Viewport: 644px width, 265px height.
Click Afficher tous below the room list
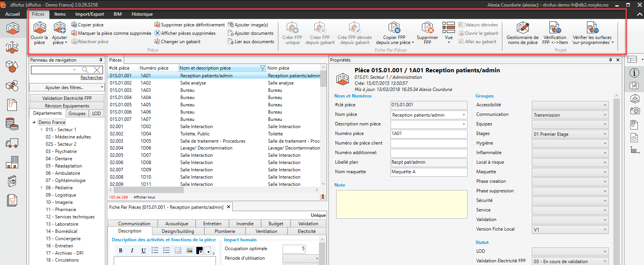[x=144, y=197]
